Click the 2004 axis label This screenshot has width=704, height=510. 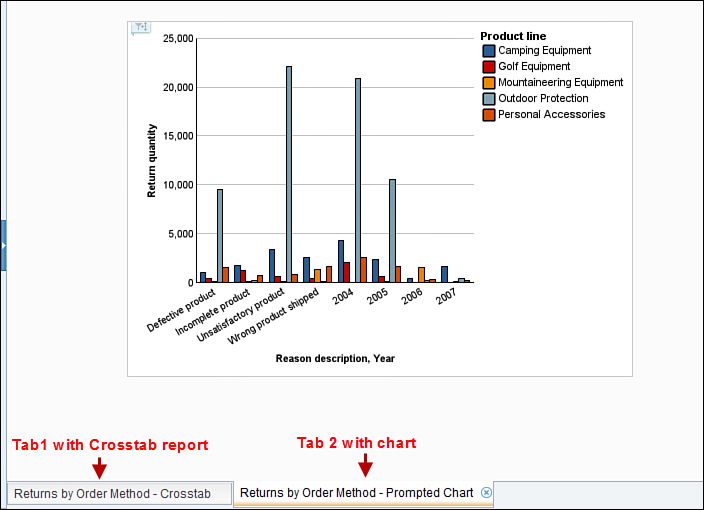click(x=343, y=297)
